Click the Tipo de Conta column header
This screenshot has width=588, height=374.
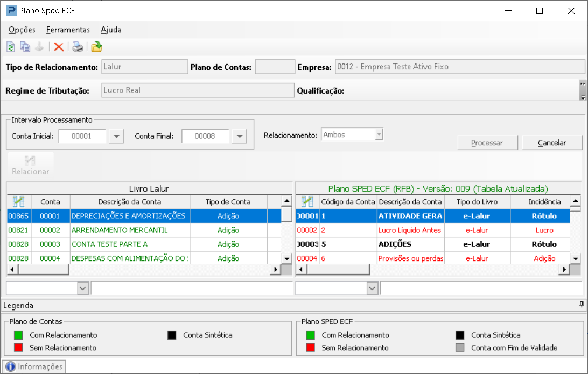tap(228, 202)
